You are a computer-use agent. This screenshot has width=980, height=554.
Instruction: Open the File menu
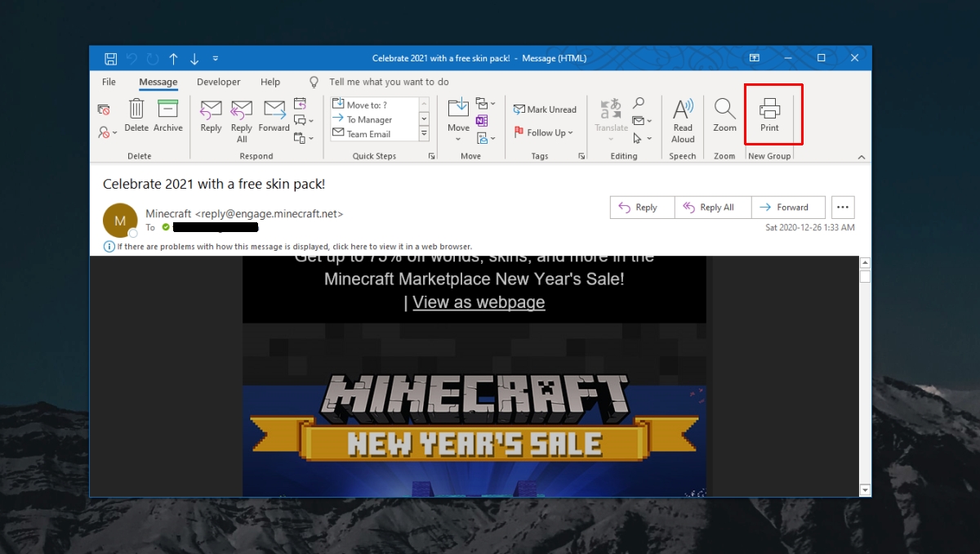coord(109,82)
